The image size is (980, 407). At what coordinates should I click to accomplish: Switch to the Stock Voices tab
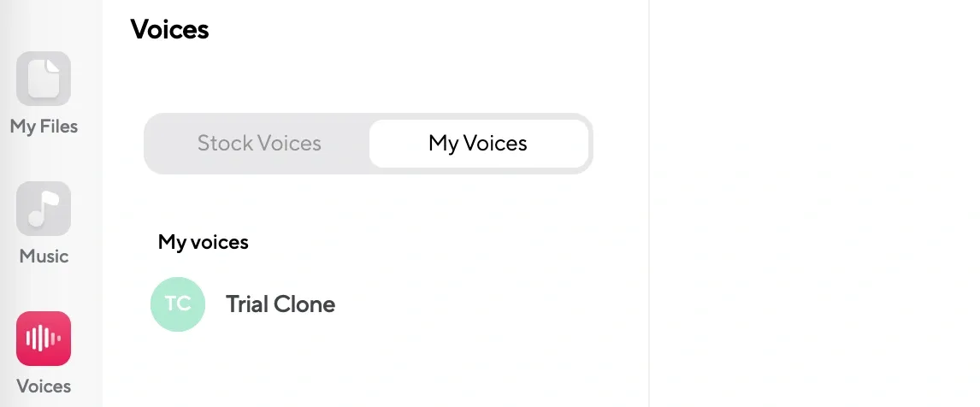pos(259,143)
